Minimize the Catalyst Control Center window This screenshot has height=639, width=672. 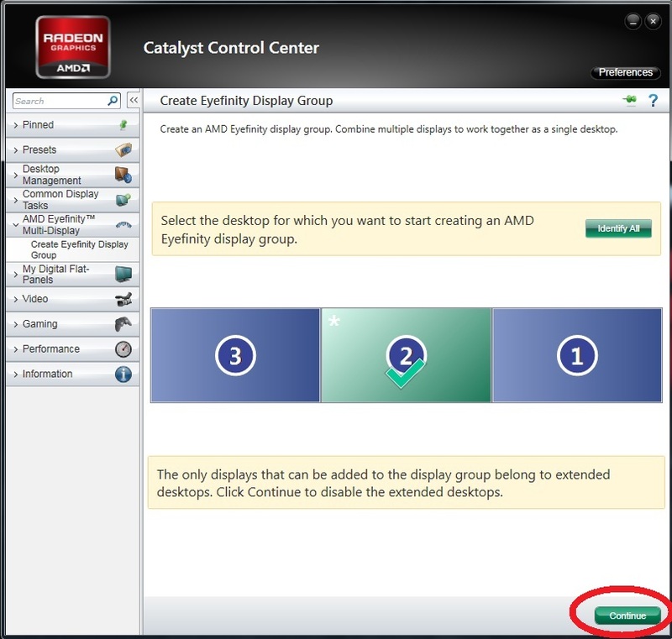[x=633, y=21]
